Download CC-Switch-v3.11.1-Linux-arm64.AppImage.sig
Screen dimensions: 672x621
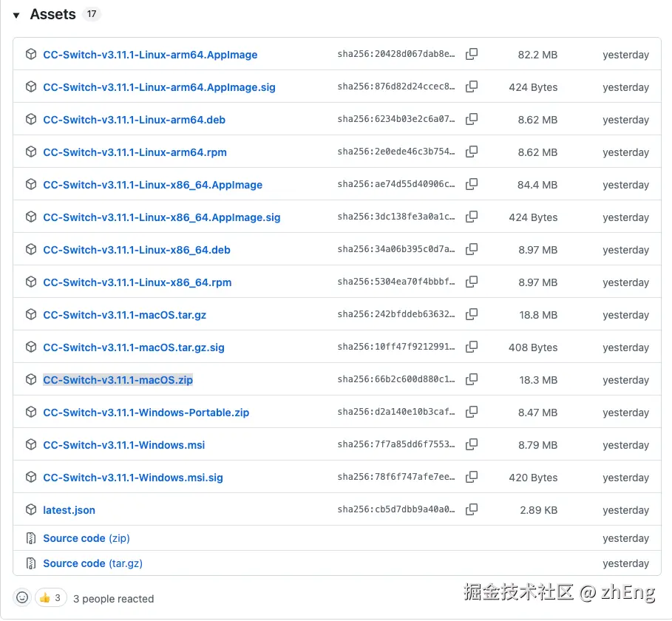pyautogui.click(x=159, y=87)
